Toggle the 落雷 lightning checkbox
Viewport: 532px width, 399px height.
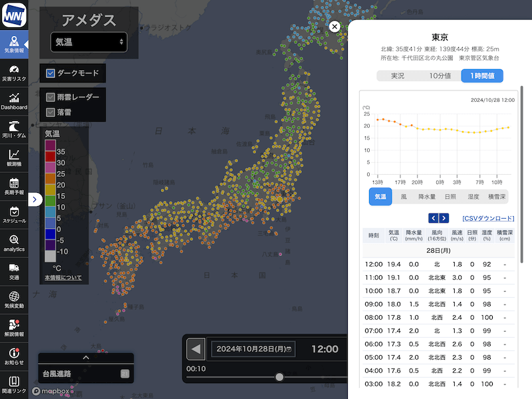(51, 112)
